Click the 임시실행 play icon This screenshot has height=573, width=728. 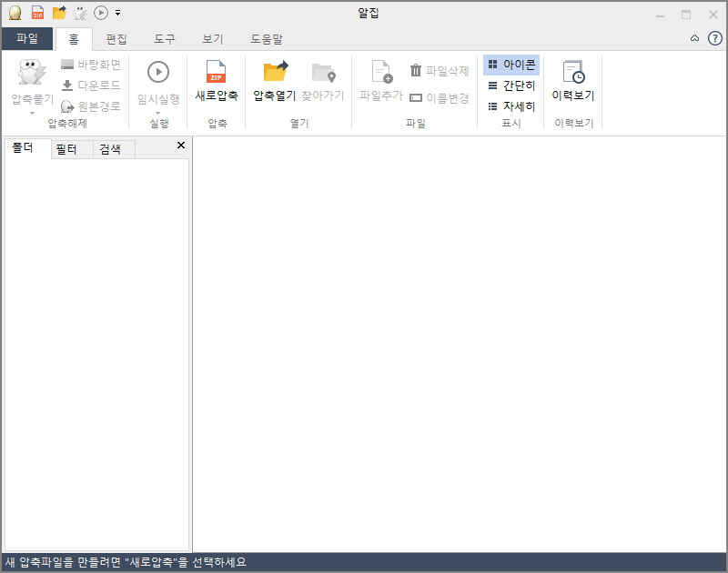click(158, 73)
